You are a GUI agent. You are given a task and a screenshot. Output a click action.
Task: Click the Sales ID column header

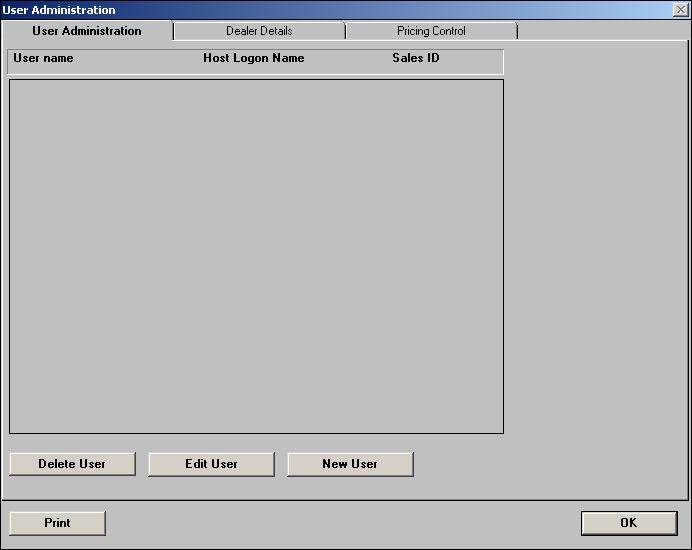(415, 58)
